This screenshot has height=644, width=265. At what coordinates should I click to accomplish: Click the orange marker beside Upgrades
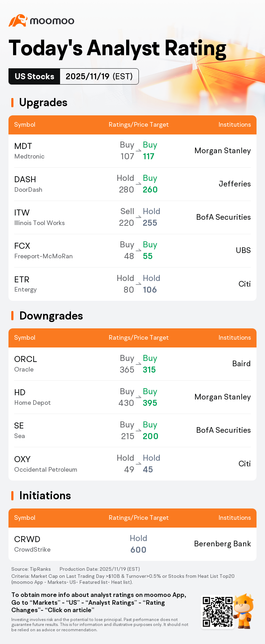[x=12, y=103]
